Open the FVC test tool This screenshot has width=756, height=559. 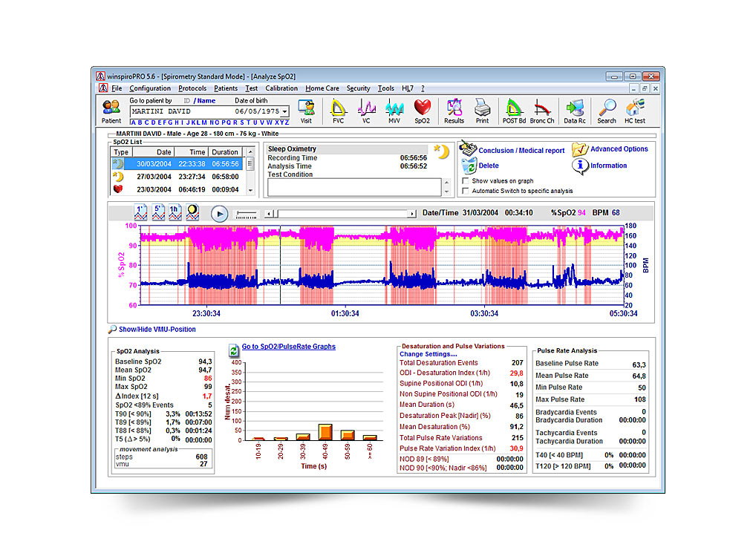tap(338, 111)
